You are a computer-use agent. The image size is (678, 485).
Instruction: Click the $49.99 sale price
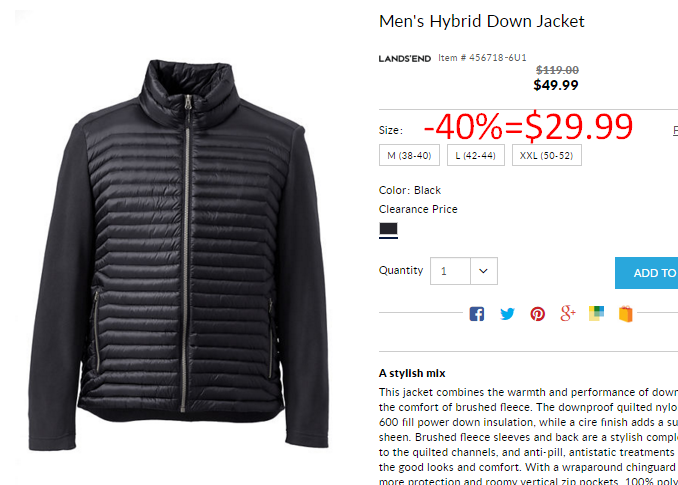(x=556, y=85)
